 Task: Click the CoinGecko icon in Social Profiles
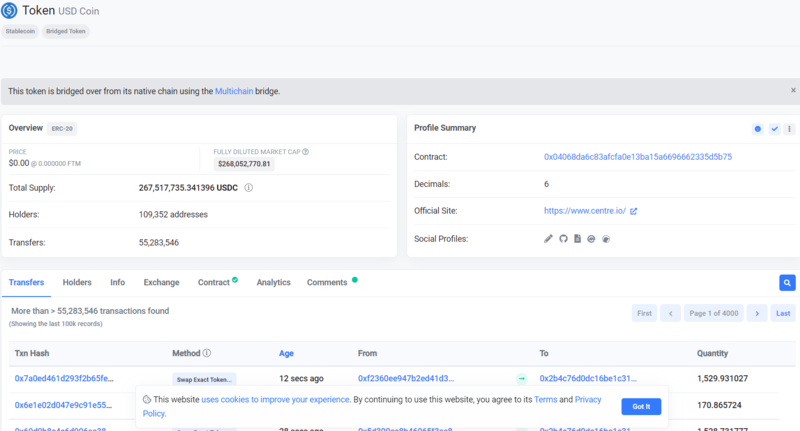tap(606, 239)
